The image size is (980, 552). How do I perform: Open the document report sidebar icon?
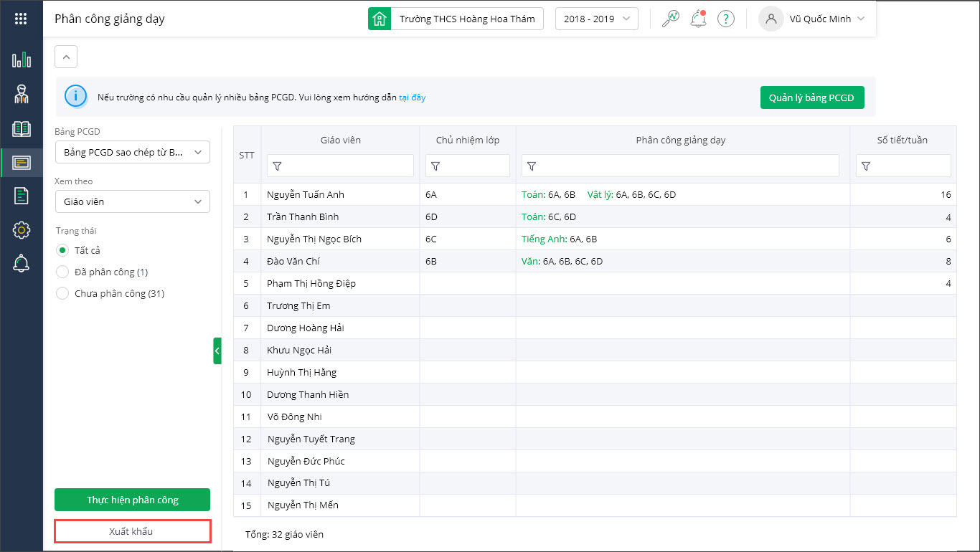pos(22,196)
